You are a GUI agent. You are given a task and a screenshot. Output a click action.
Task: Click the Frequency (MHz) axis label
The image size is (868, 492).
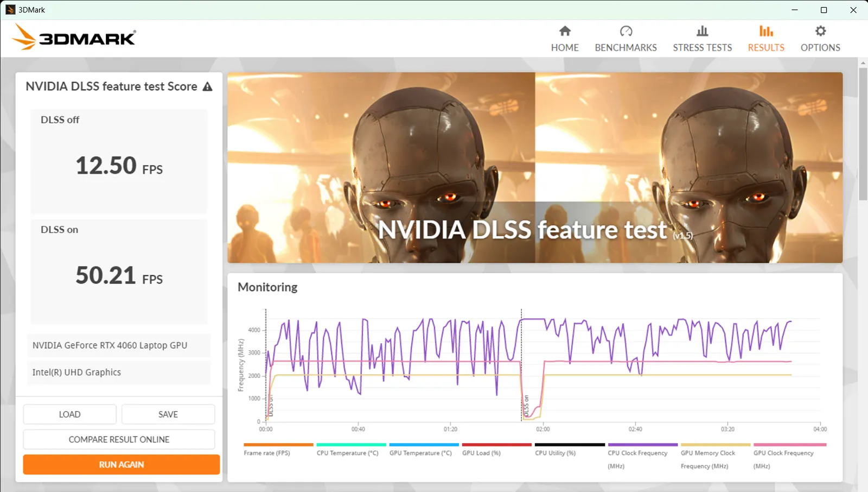tap(241, 365)
